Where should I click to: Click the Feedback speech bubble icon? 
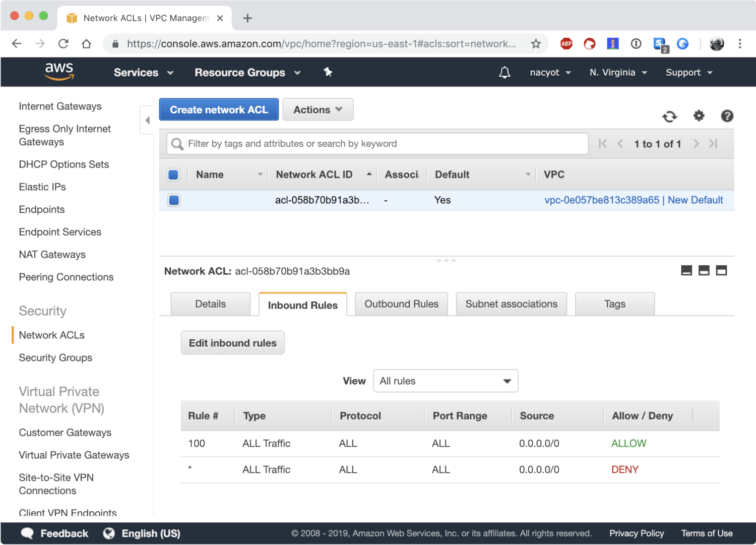(27, 533)
